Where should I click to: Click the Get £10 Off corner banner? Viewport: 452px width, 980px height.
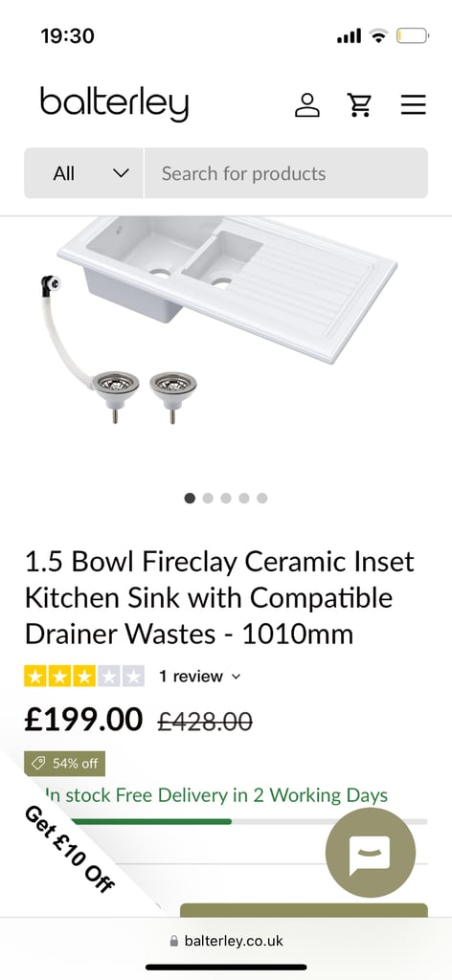click(70, 849)
